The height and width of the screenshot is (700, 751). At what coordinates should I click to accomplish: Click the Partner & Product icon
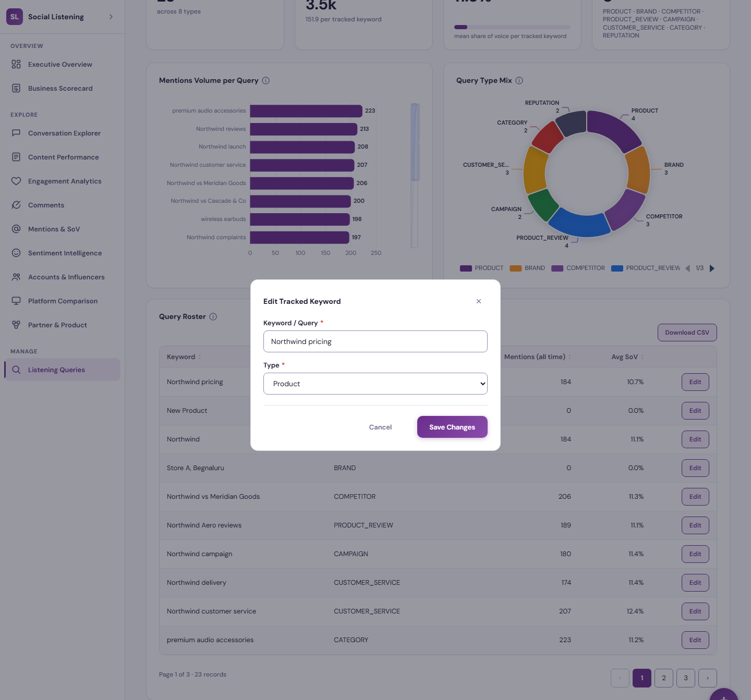click(16, 325)
